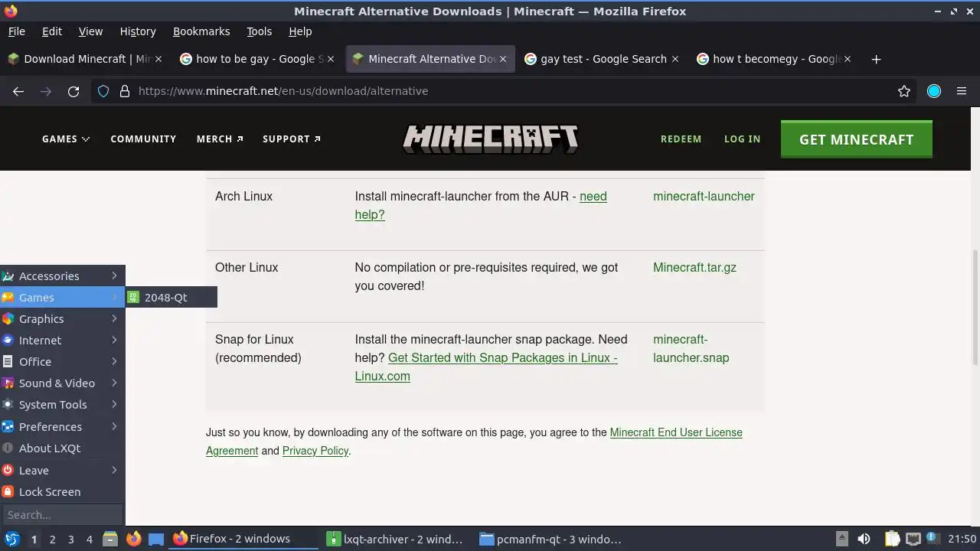The width and height of the screenshot is (980, 551).
Task: Click the REDEEM link
Action: 681,139
